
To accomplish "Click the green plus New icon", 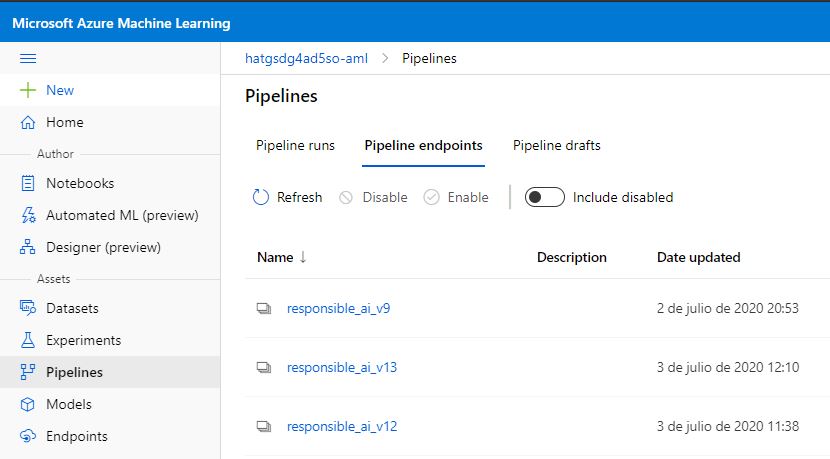I will point(28,90).
